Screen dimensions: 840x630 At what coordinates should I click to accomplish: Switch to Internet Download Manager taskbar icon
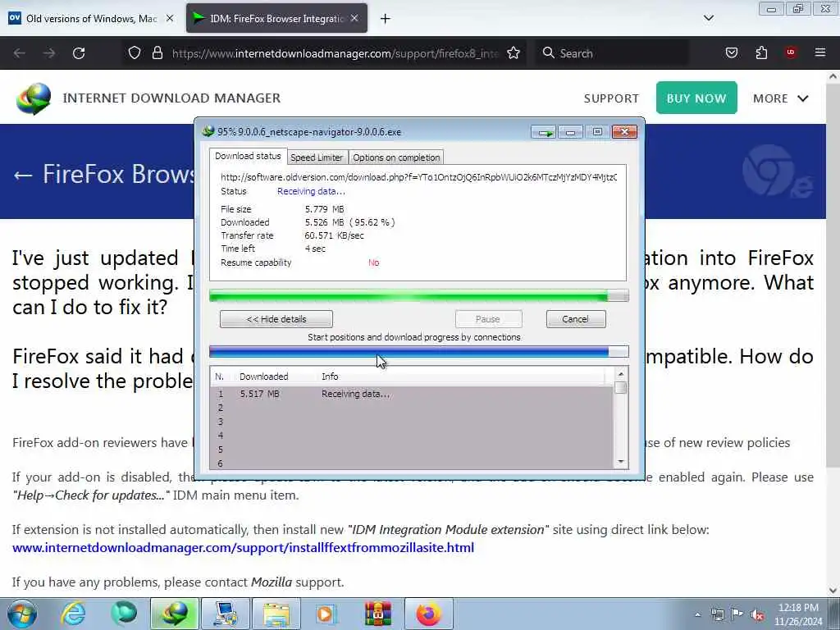coord(175,614)
